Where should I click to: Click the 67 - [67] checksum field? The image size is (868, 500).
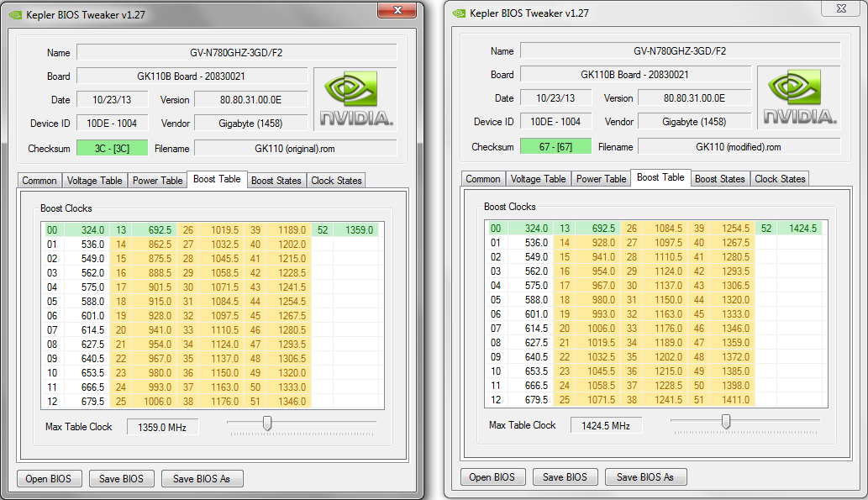pos(555,147)
